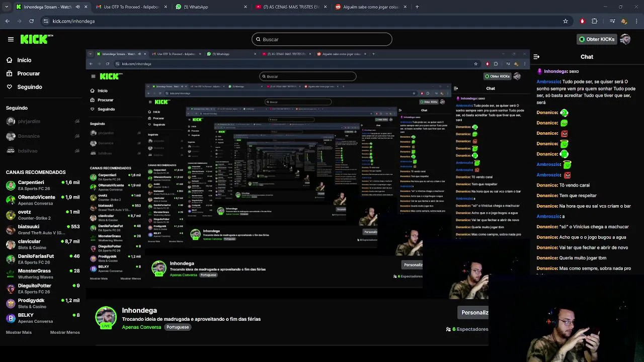
Task: Expand recommended channels with Mostrar Mais
Action: tap(19, 332)
